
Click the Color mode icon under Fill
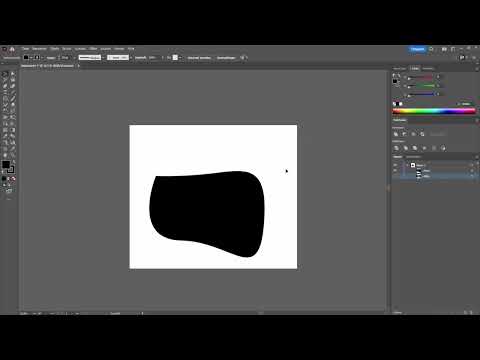coord(4,179)
